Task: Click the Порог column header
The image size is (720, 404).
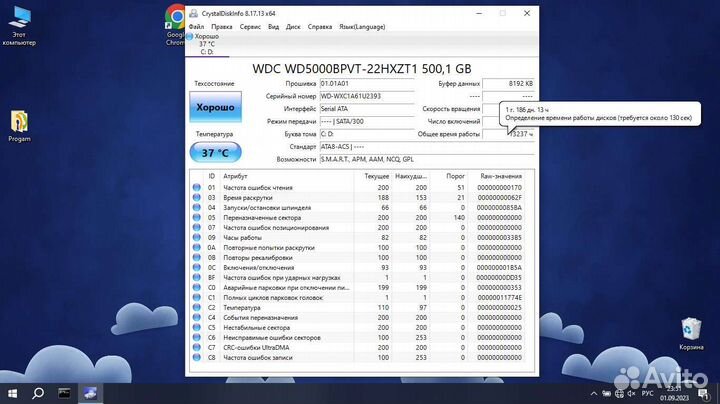Action: 456,176
